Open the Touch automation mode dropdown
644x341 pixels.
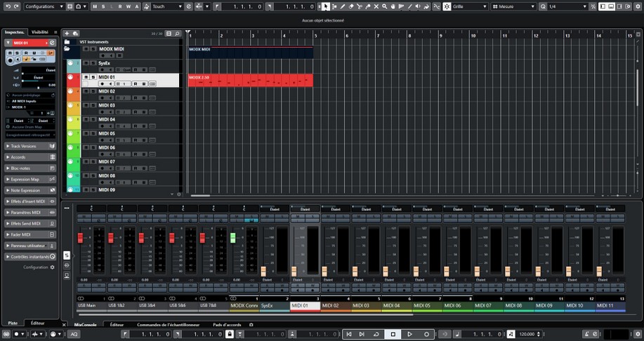pyautogui.click(x=167, y=6)
